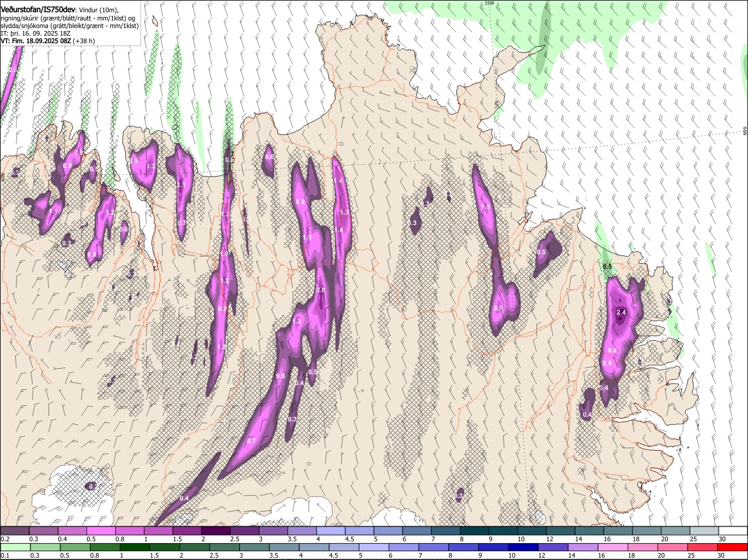This screenshot has height=560, width=748.
Task: Click the 0.2 label in the upper legend row
Action: coord(5,539)
